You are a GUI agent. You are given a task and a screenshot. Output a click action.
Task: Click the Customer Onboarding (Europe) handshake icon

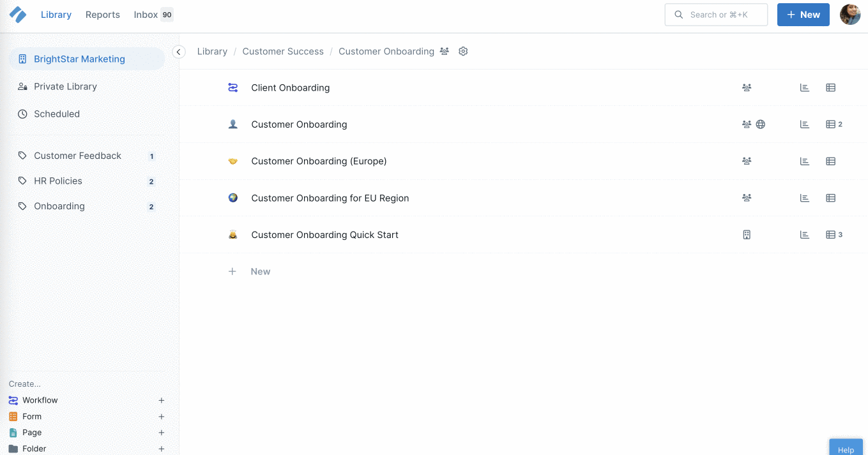coord(233,161)
